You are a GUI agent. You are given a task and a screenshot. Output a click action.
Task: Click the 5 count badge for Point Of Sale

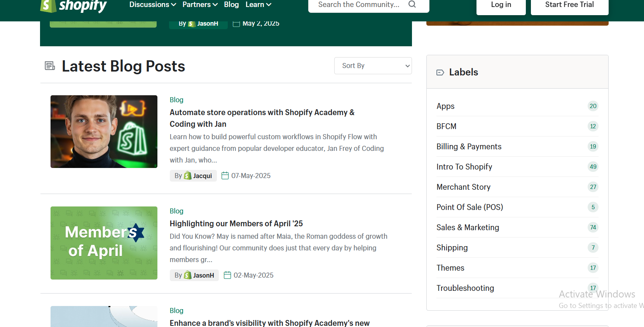(593, 207)
